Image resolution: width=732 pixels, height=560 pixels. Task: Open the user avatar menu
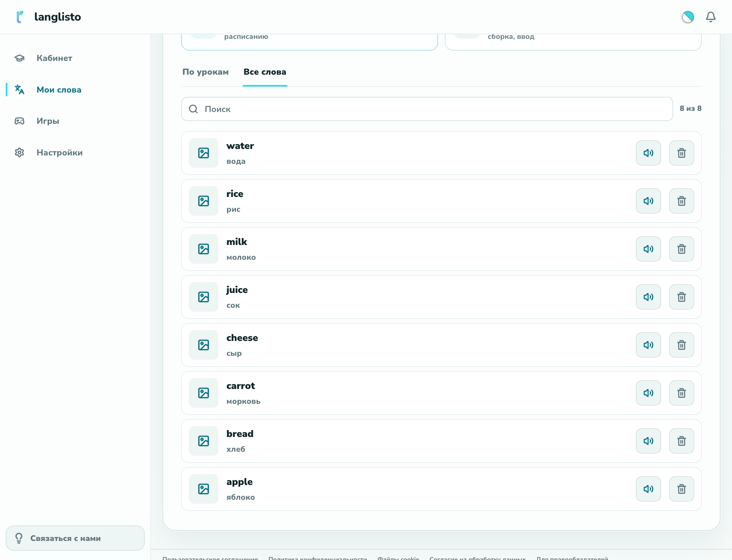coord(688,17)
